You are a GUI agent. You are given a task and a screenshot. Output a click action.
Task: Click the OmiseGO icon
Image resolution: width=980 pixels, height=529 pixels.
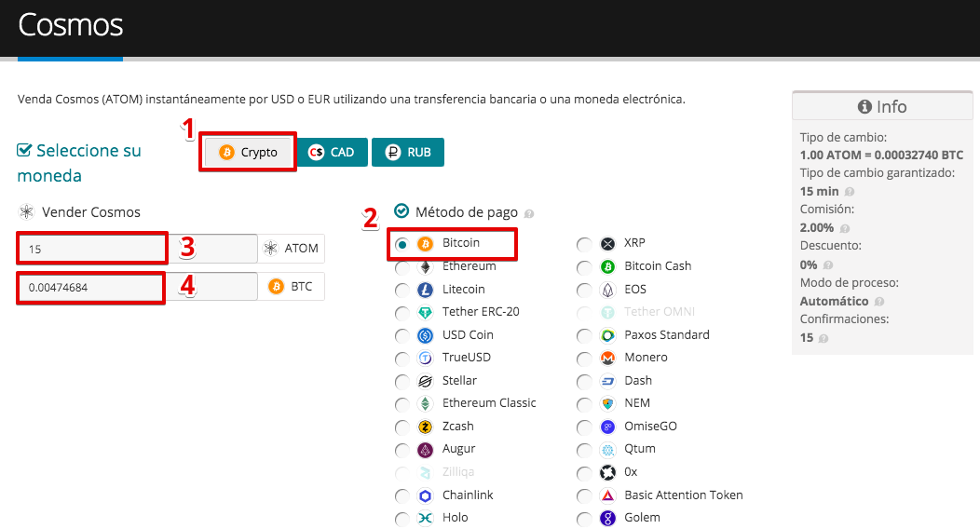tap(607, 427)
